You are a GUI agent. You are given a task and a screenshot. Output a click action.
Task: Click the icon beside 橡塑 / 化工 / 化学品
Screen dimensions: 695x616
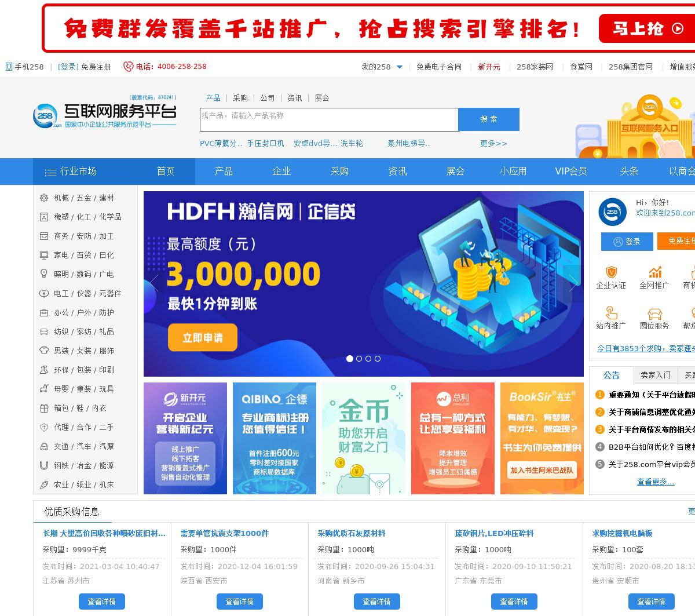click(44, 217)
